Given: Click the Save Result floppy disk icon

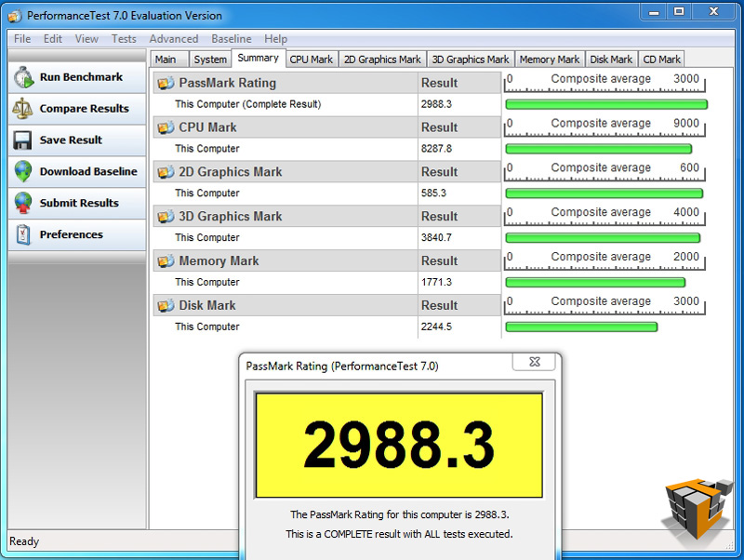Looking at the screenshot, I should 22,140.
